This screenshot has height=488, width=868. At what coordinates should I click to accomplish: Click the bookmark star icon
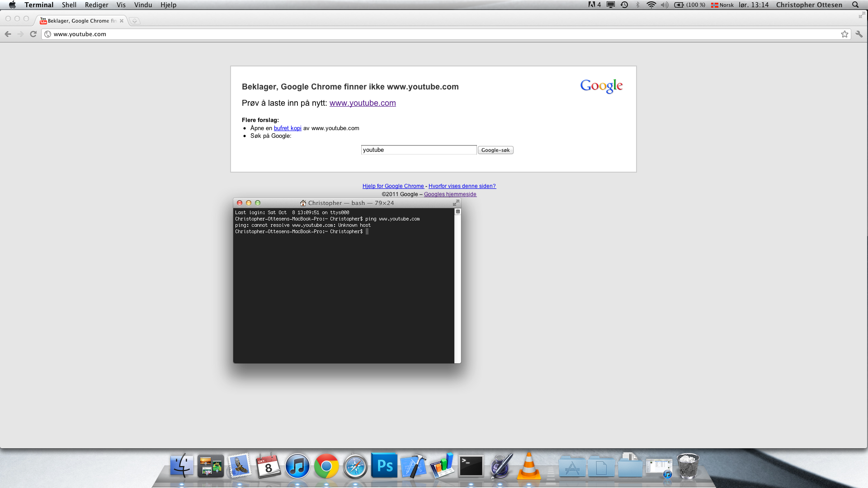point(844,34)
